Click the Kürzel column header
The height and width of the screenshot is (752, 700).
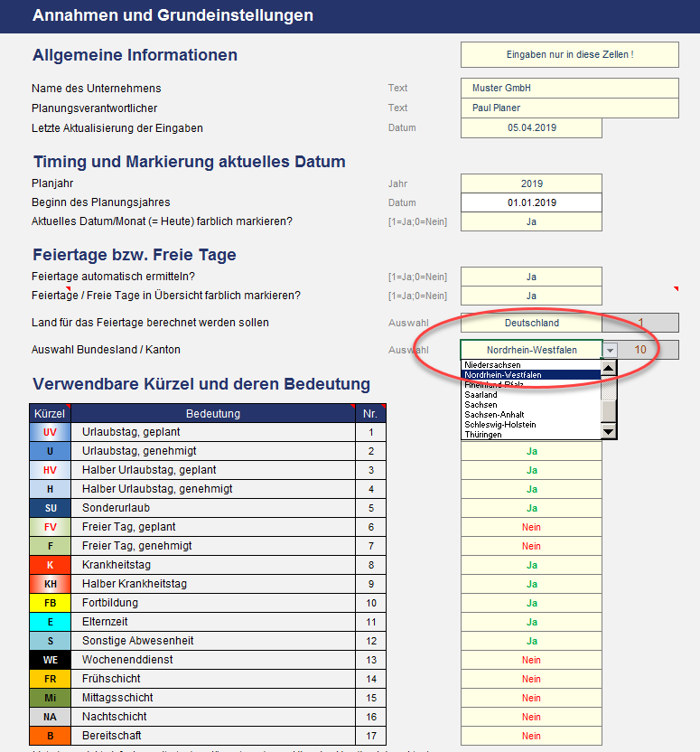[50, 413]
